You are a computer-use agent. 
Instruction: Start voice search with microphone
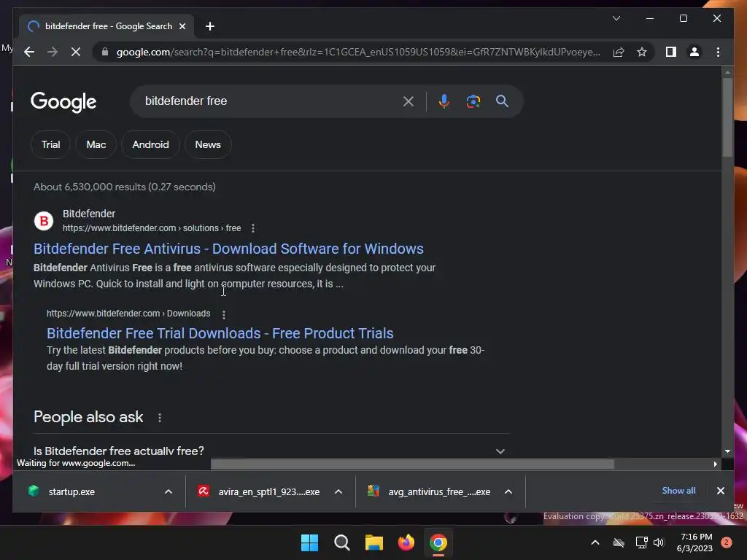pyautogui.click(x=444, y=101)
